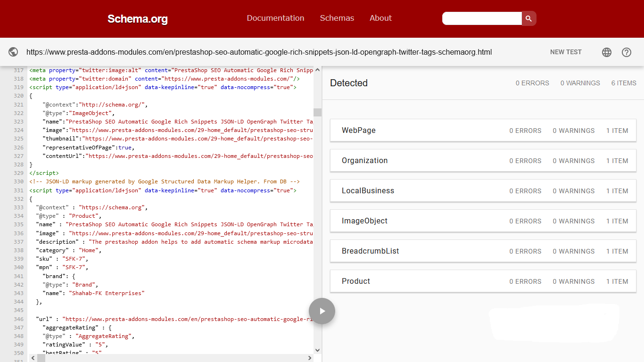644x362 pixels.
Task: Click the Detected heading
Action: 348,83
